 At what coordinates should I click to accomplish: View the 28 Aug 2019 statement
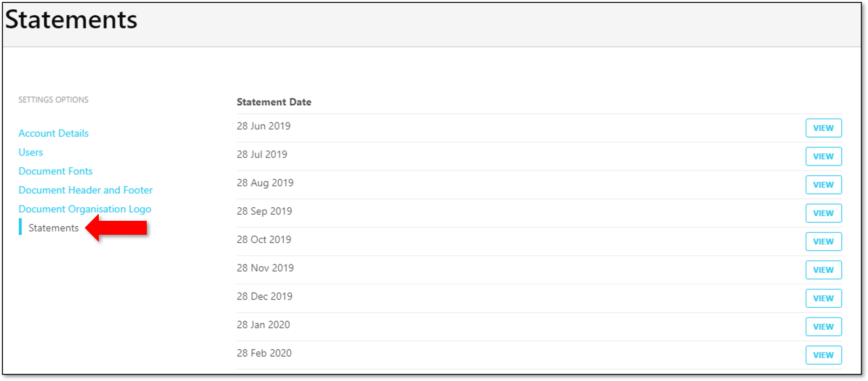click(823, 185)
